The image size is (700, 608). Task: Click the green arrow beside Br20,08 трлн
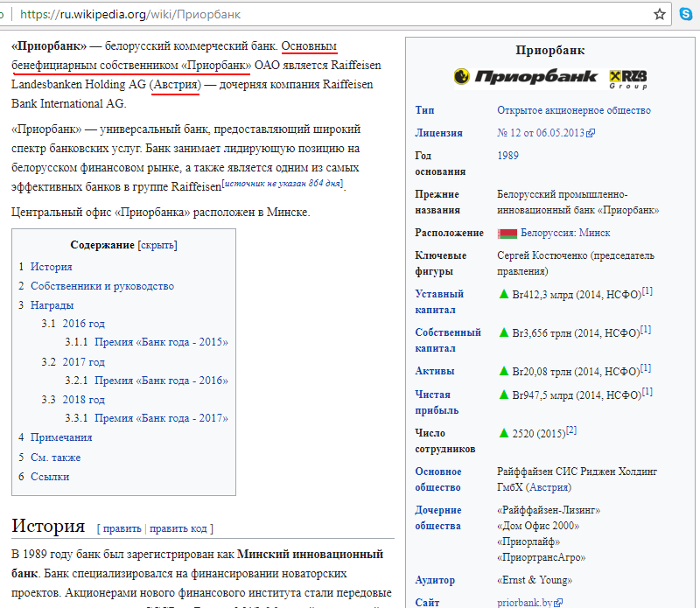[x=504, y=371]
